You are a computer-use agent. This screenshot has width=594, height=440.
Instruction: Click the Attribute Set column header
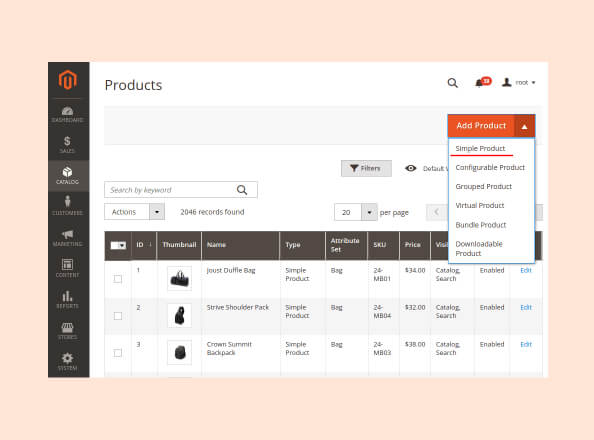[x=346, y=245]
